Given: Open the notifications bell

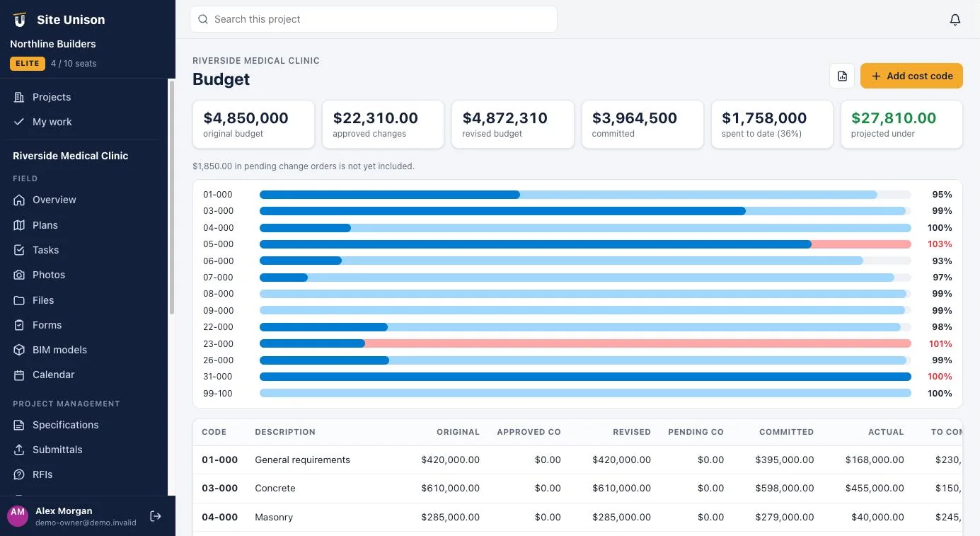Looking at the screenshot, I should (x=955, y=20).
